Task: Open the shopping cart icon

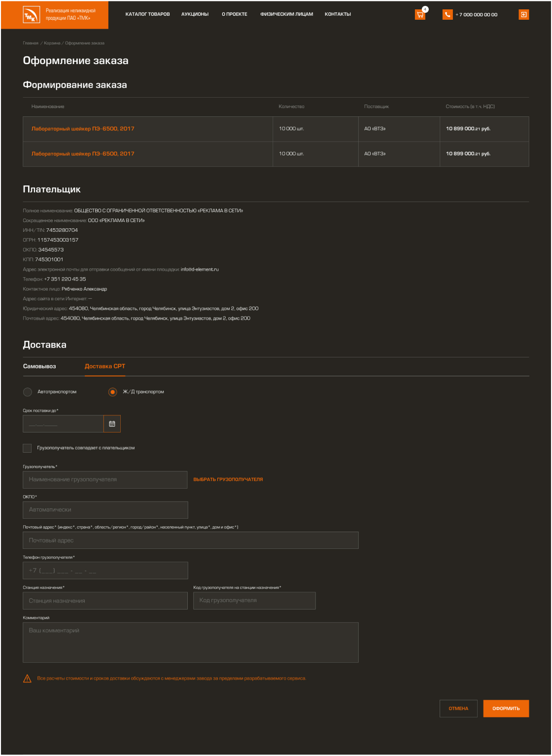Action: (420, 15)
